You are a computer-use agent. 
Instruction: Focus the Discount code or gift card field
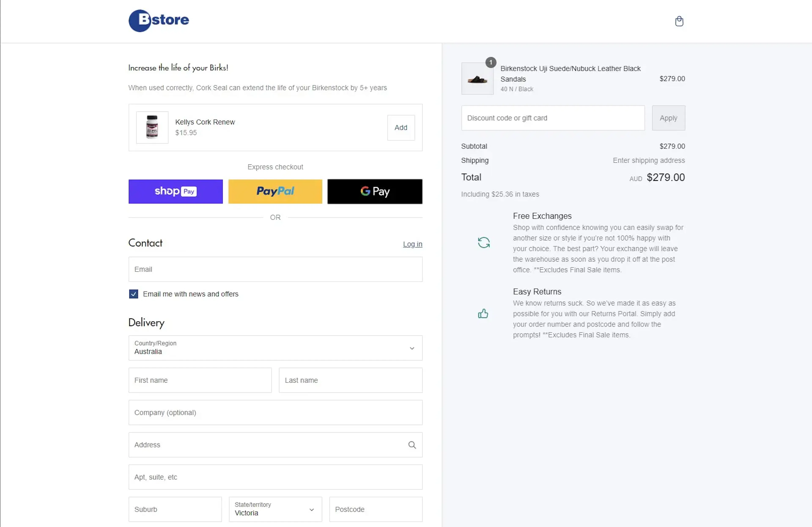coord(553,118)
